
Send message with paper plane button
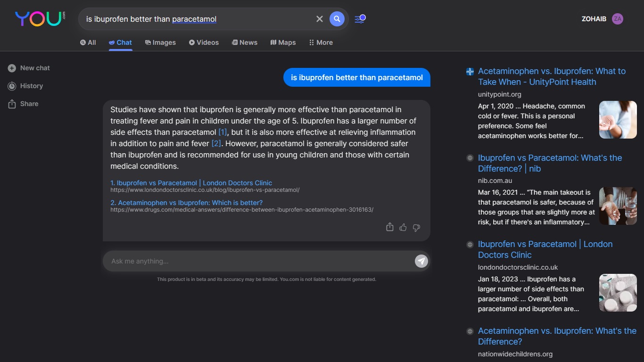coord(421,261)
